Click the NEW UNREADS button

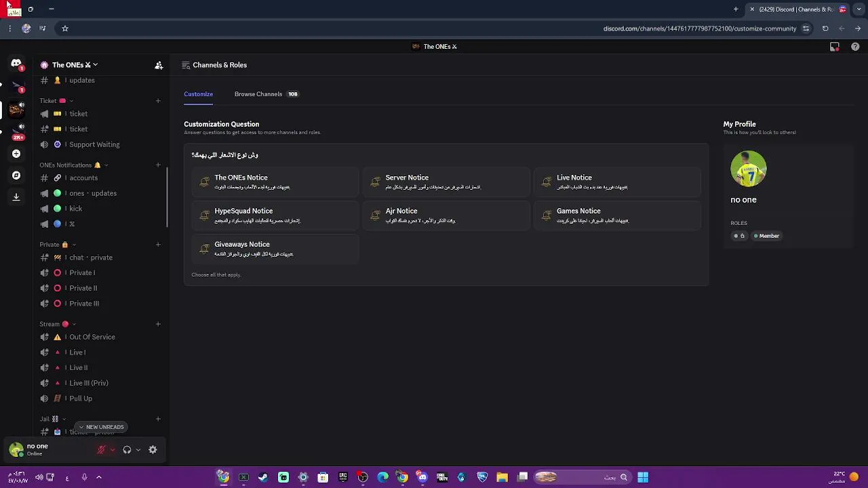pyautogui.click(x=100, y=427)
